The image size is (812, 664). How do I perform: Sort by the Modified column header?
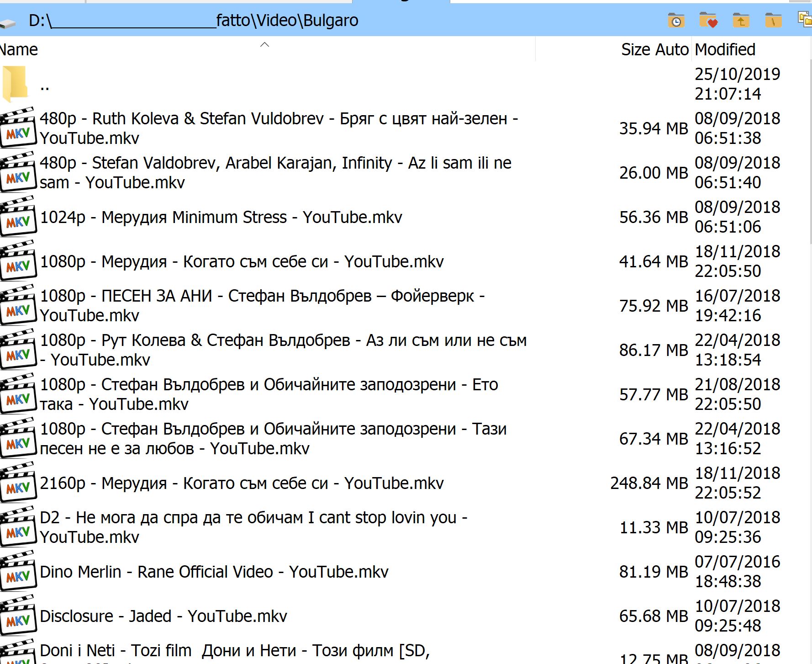tap(725, 50)
